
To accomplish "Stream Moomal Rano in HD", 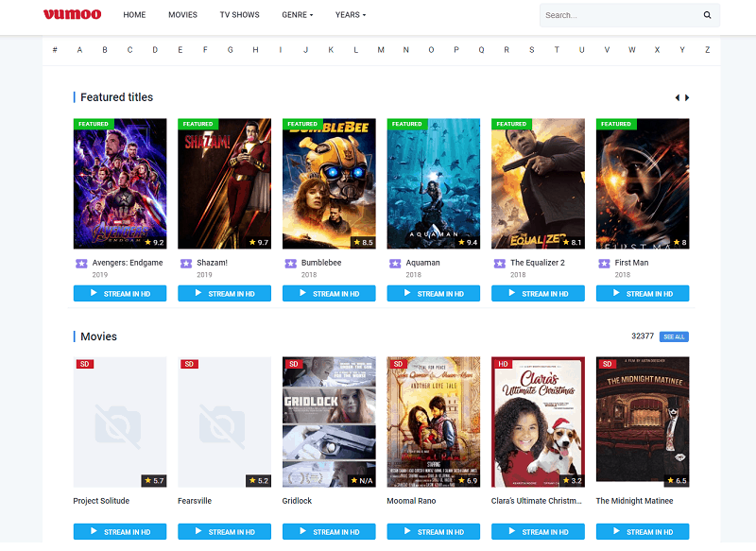I will click(434, 531).
